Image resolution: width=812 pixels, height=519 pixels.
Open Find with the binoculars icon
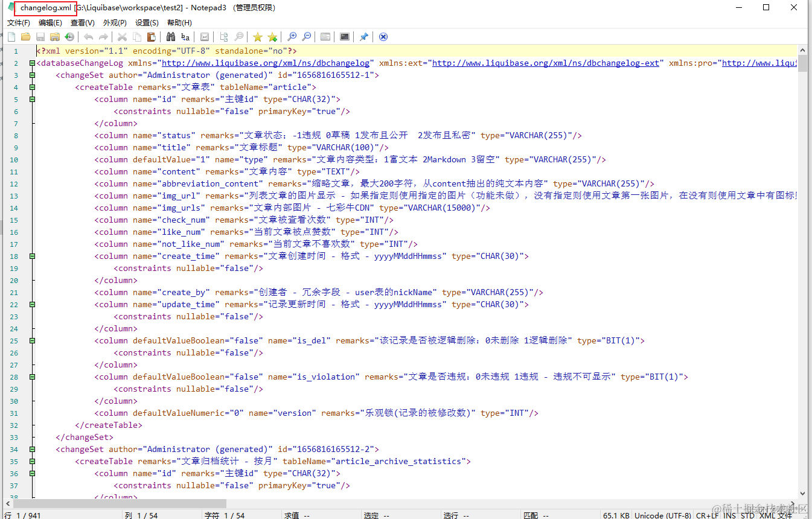(x=171, y=37)
